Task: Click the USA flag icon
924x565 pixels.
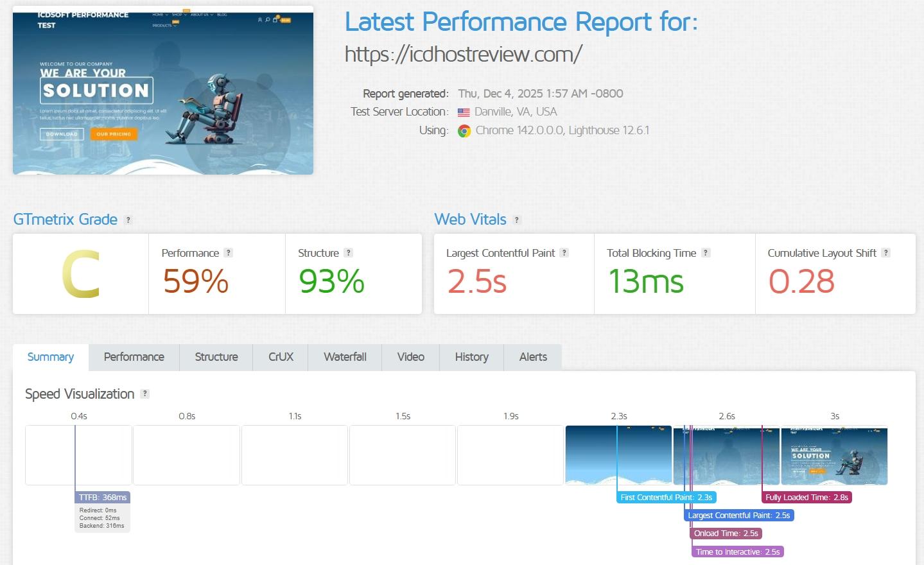Action: [x=464, y=112]
